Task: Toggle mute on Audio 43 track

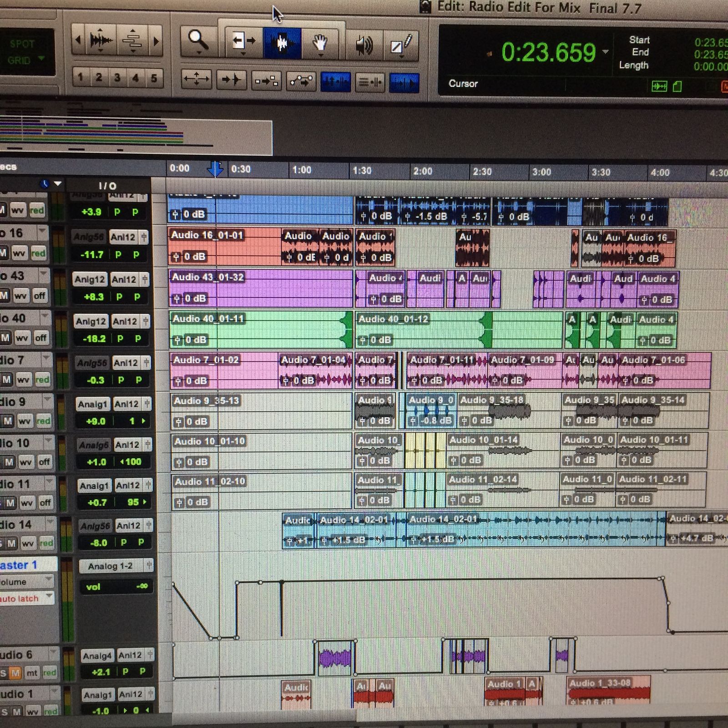Action: [5, 296]
